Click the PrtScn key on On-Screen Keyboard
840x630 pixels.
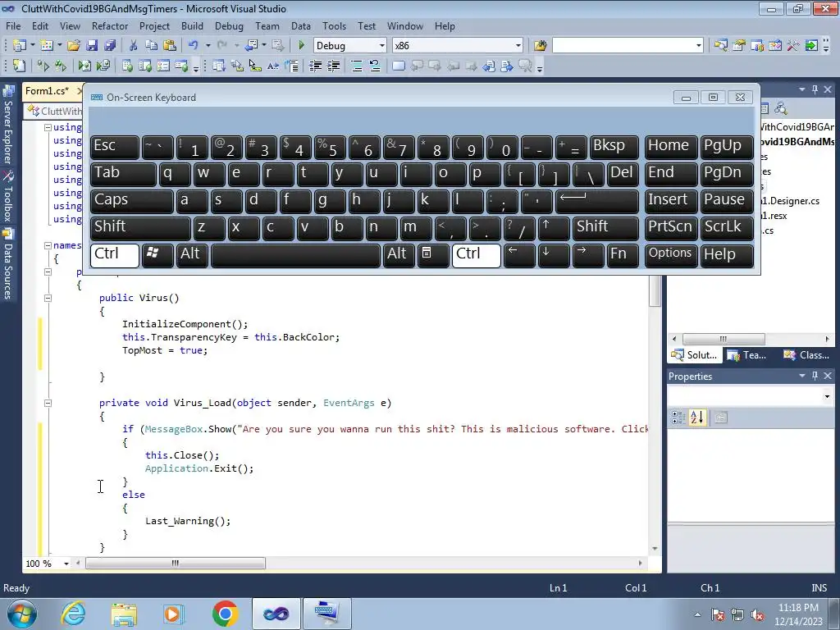[x=670, y=227]
